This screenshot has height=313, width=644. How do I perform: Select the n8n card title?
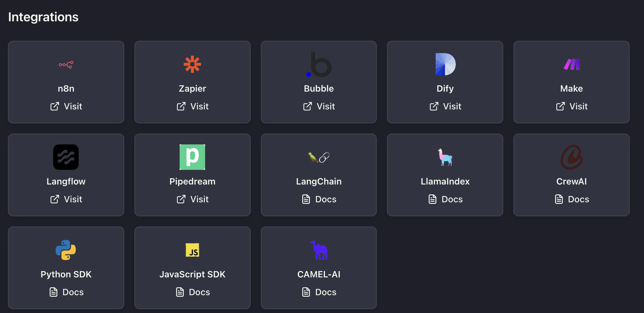tap(66, 88)
